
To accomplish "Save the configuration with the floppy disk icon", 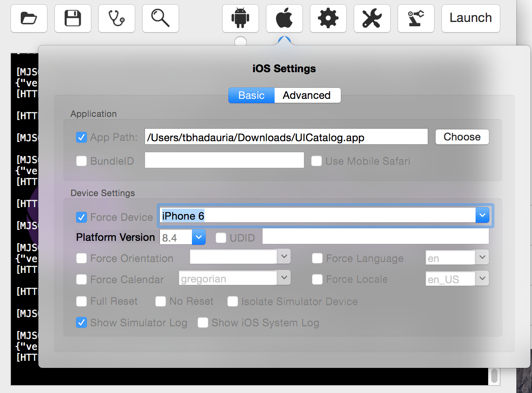I will click(73, 18).
